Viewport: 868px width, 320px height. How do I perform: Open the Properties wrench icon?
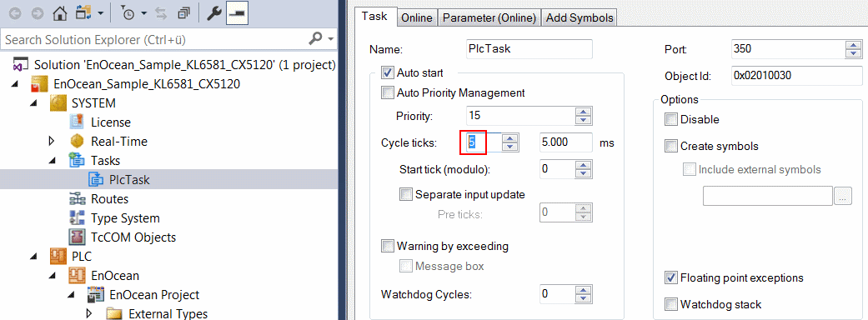[x=213, y=14]
